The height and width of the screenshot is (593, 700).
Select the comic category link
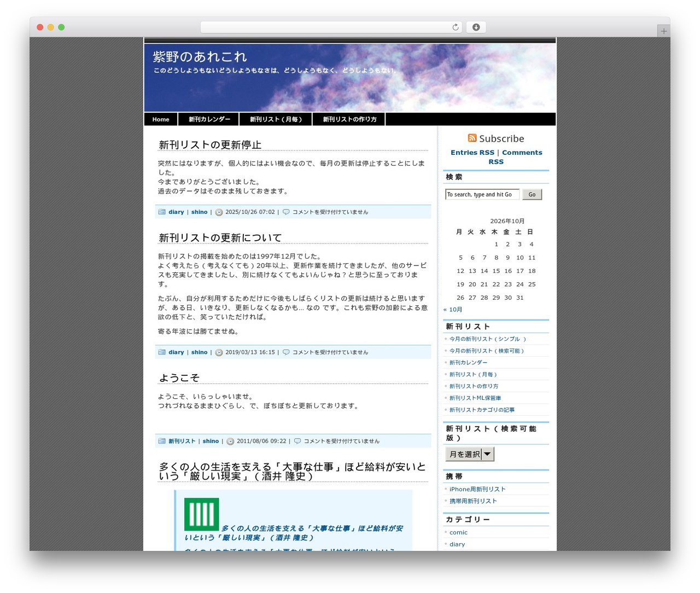pyautogui.click(x=458, y=533)
